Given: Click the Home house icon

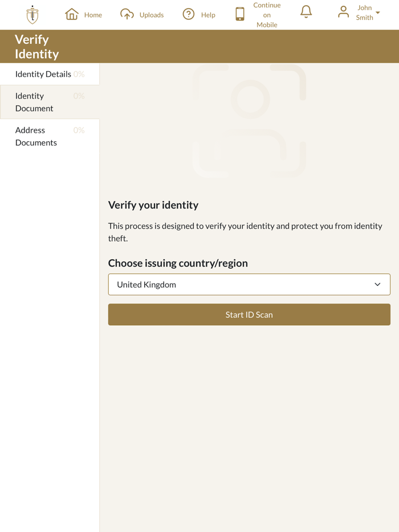Looking at the screenshot, I should 72,14.
